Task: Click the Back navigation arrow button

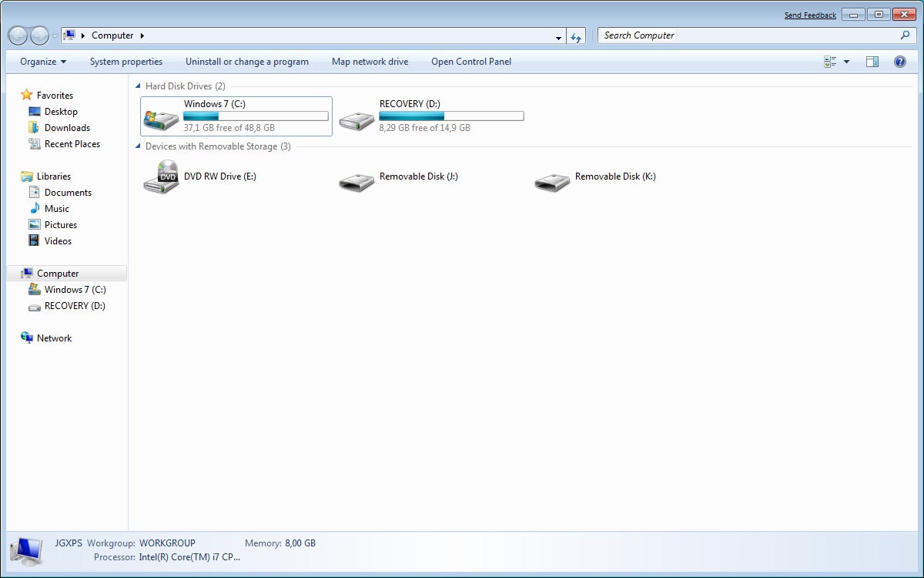Action: (x=18, y=35)
